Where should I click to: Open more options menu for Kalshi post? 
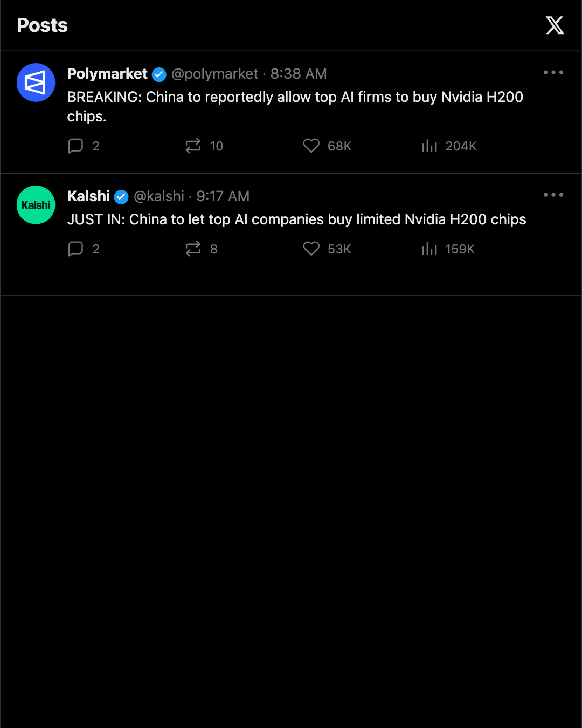click(553, 195)
